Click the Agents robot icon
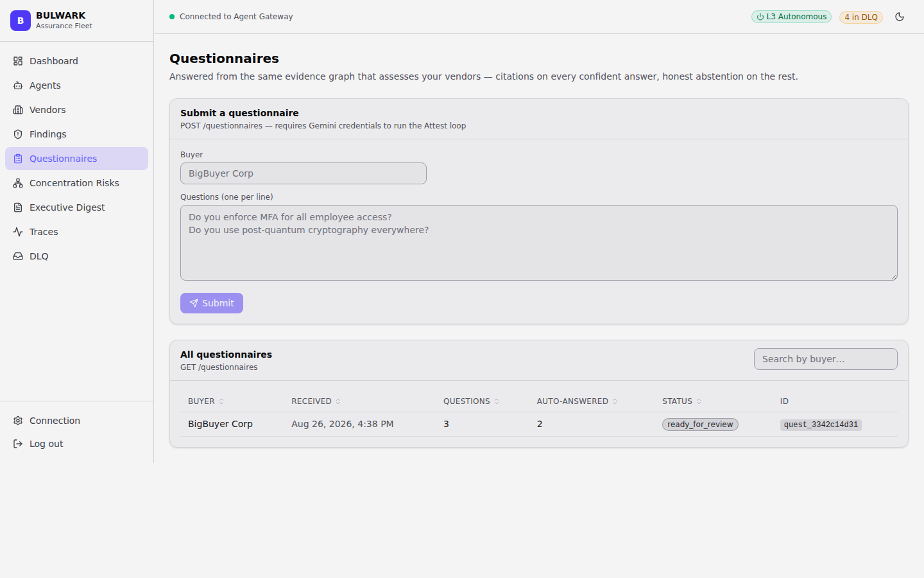Screen dimensions: 924x578 pos(18,85)
